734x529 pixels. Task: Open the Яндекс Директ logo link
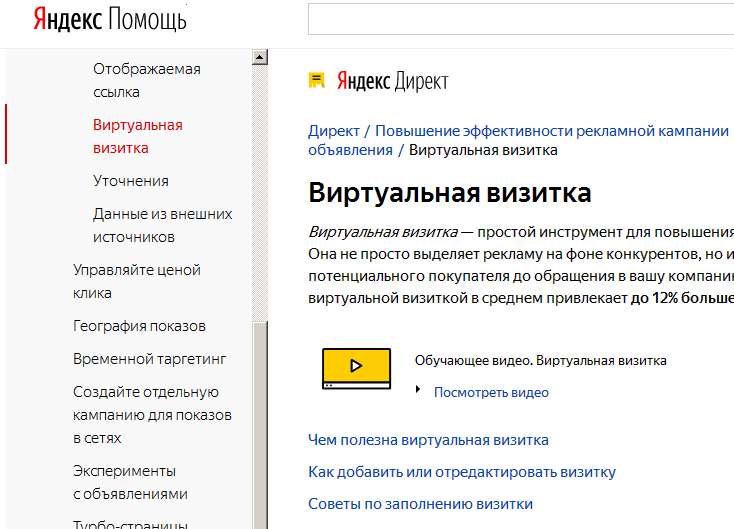tap(393, 81)
